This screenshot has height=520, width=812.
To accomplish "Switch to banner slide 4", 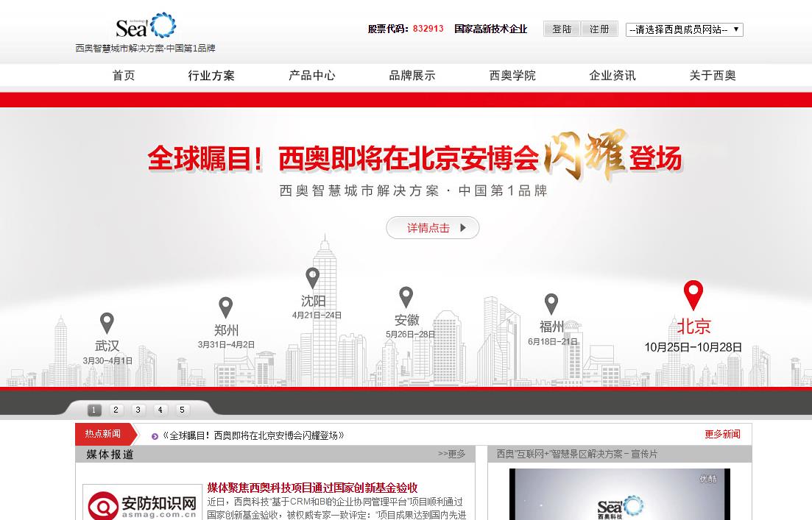I will tap(160, 410).
